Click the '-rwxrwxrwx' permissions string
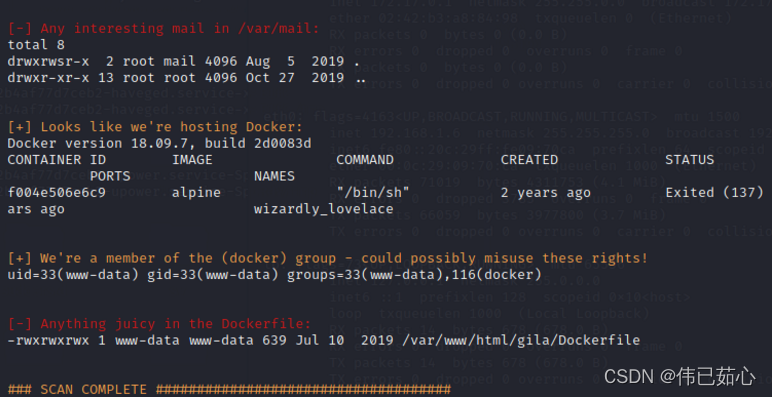772x397 pixels. point(48,340)
